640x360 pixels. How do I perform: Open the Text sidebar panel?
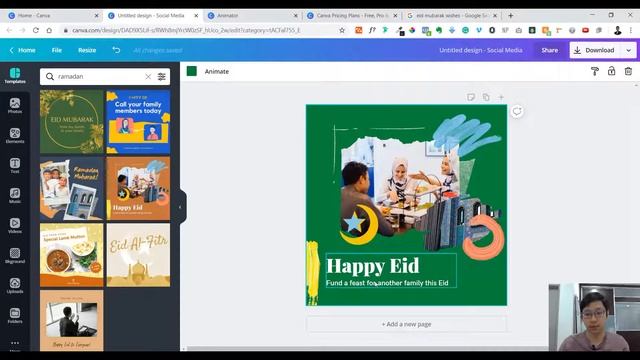[x=15, y=166]
